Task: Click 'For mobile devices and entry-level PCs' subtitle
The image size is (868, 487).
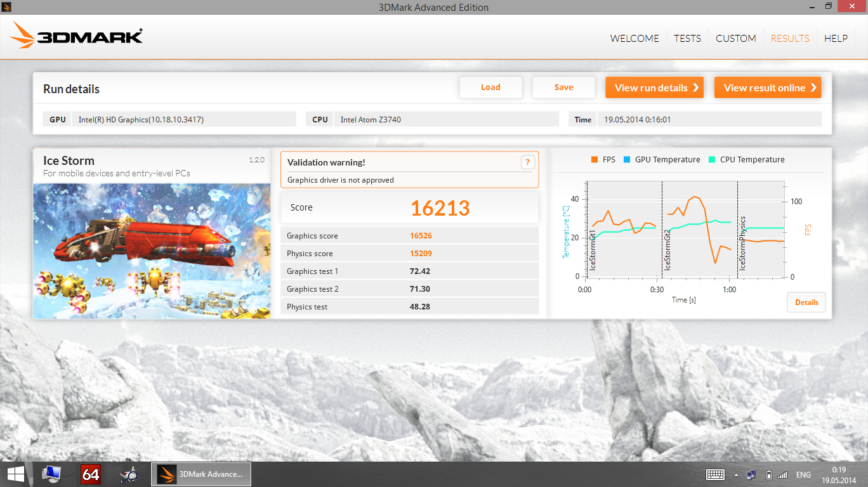Action: coord(117,173)
